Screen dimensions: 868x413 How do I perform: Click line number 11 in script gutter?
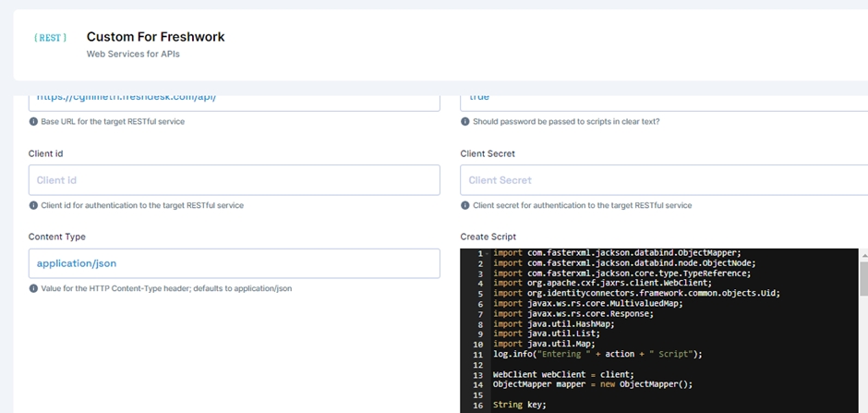(477, 354)
